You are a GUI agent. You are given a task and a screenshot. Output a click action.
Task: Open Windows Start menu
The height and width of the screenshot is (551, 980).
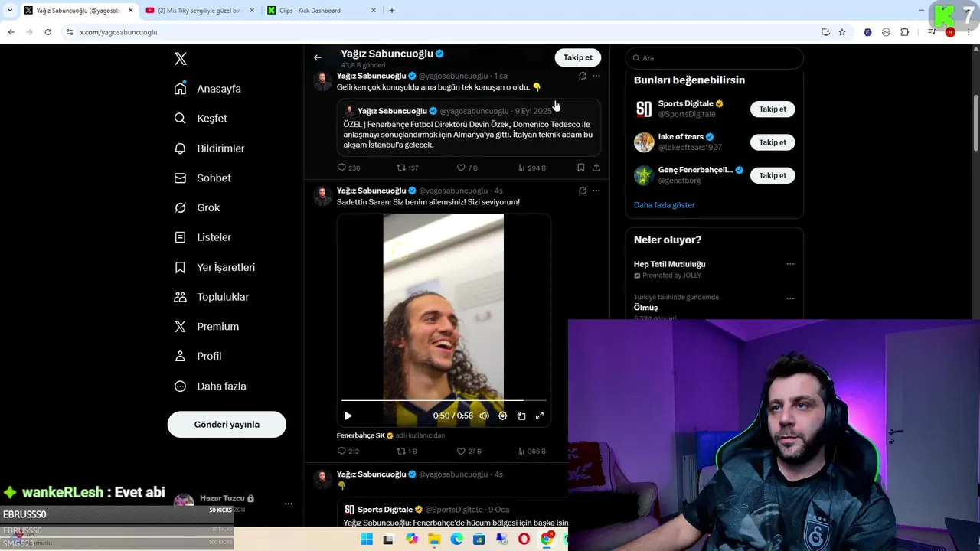[x=367, y=539]
